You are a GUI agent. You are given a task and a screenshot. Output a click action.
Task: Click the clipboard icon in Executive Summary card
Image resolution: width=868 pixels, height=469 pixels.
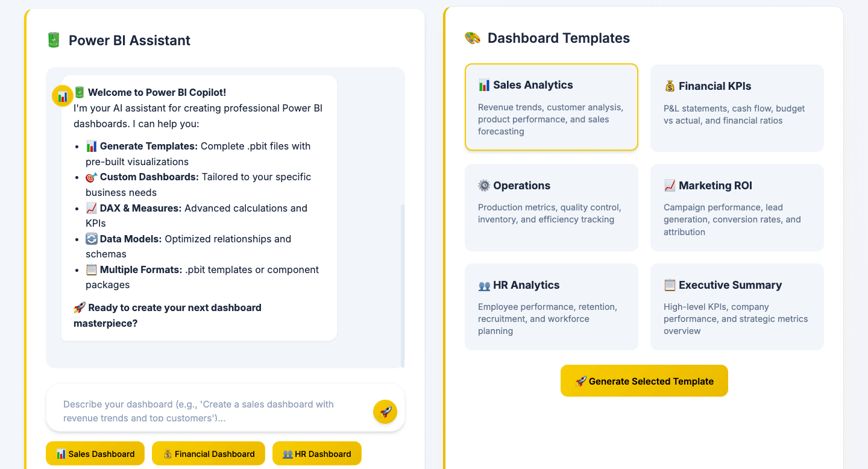click(670, 285)
